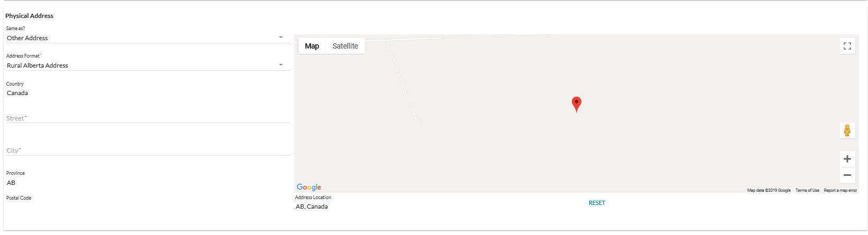
Task: Open the 'Same as?' dropdown
Action: click(x=147, y=38)
